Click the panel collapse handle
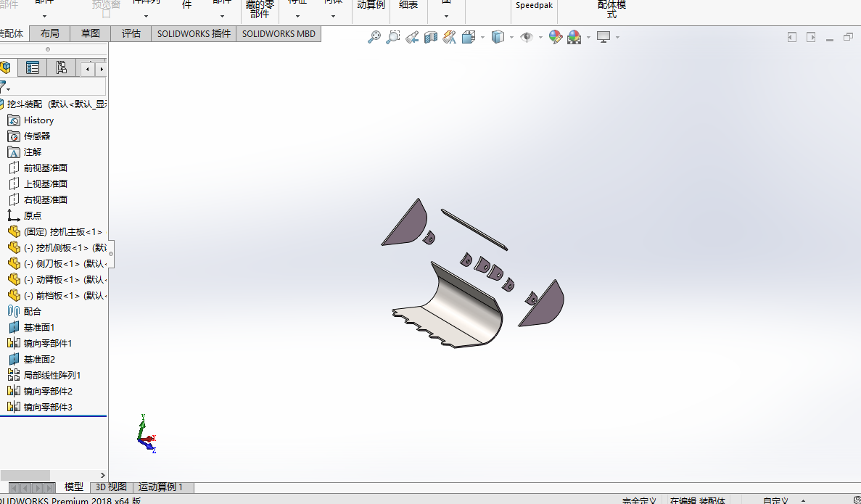 111,254
